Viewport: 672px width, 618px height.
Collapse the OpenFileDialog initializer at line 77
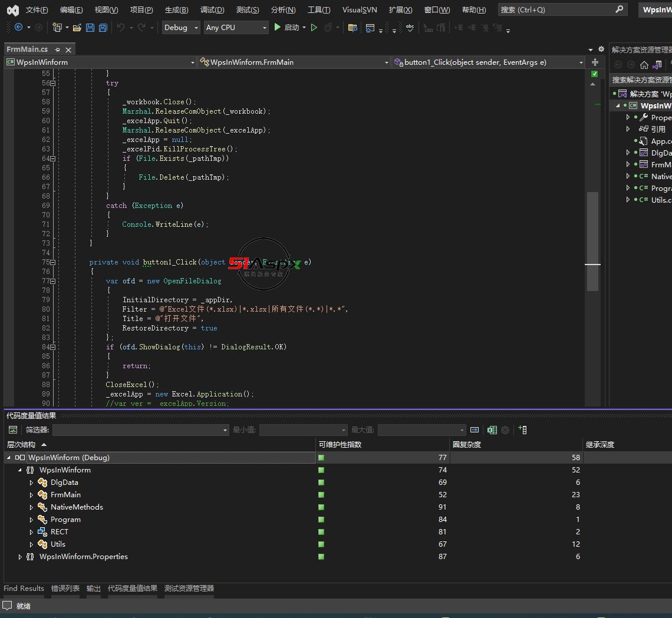click(52, 281)
